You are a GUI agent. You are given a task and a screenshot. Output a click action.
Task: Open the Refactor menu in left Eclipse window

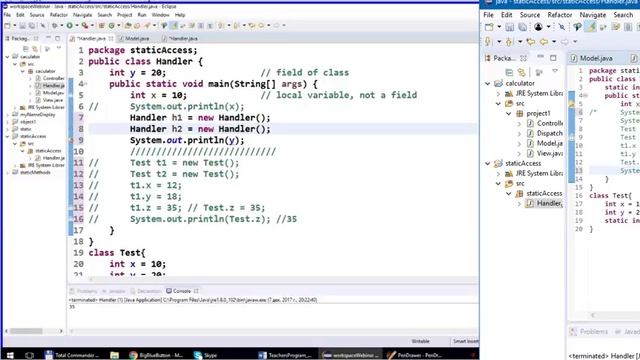(58, 15)
